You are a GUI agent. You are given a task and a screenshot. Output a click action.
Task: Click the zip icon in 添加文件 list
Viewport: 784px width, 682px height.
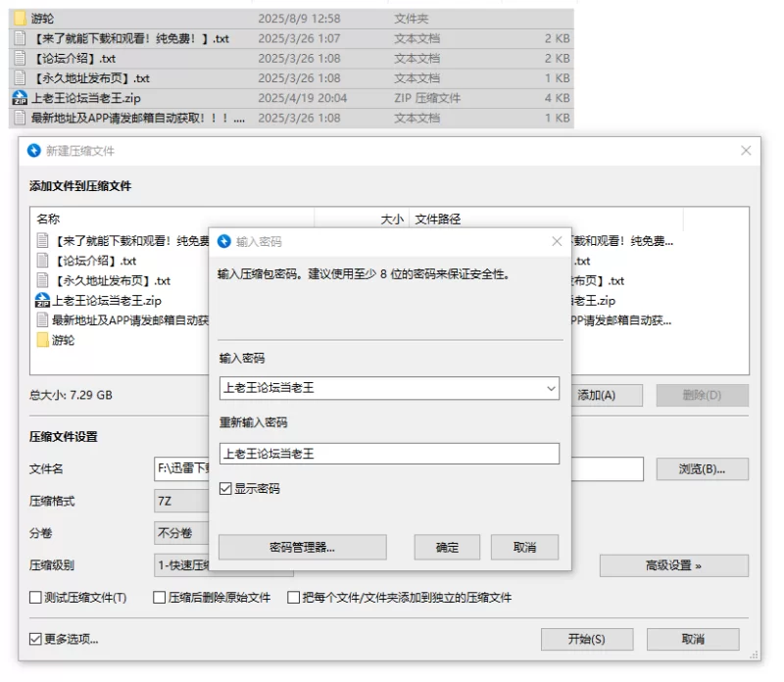coord(42,300)
